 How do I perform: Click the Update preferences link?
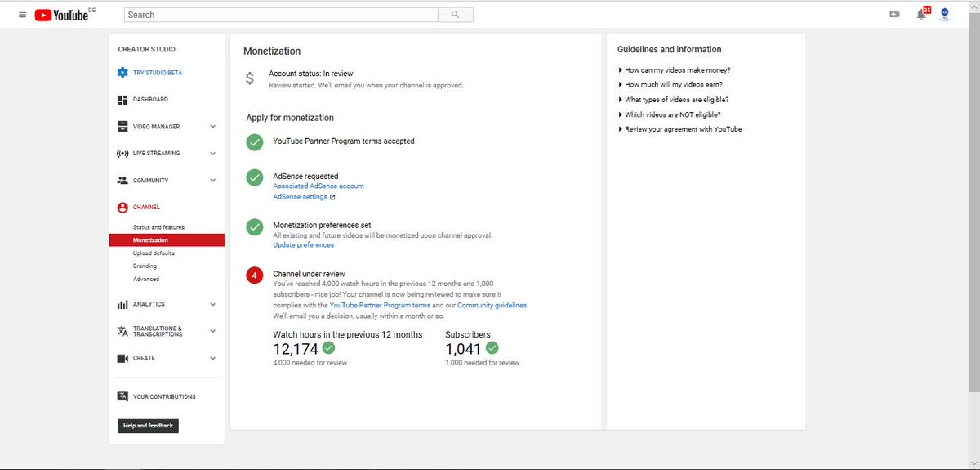click(x=303, y=245)
